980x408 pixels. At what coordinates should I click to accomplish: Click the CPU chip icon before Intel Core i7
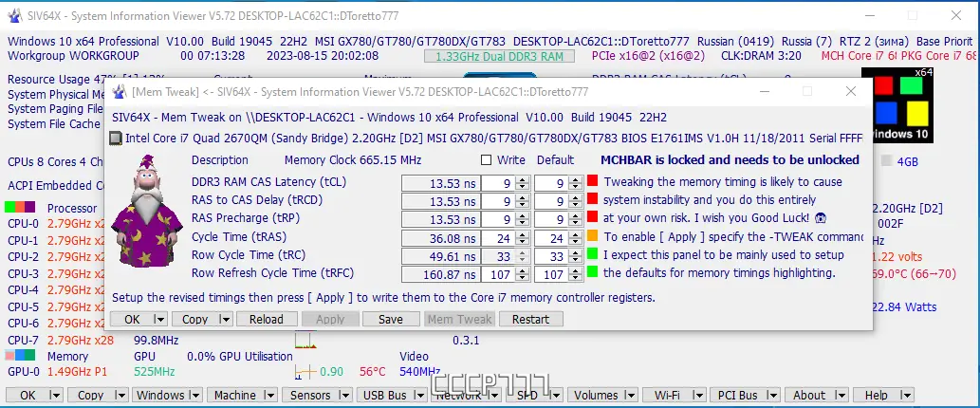coord(117,139)
